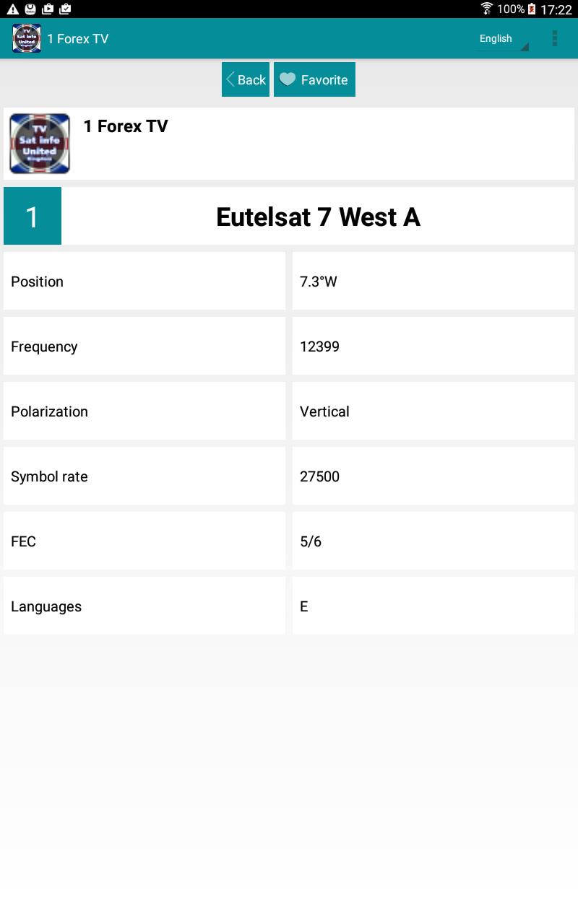Tap the teal satellite number 1 badge
The height and width of the screenshot is (924, 578).
[x=33, y=217]
